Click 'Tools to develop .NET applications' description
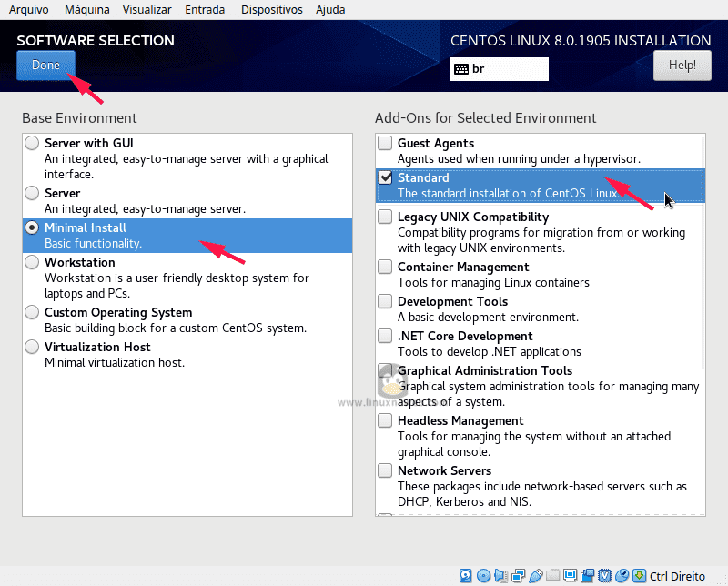This screenshot has height=586, width=728. (x=489, y=351)
